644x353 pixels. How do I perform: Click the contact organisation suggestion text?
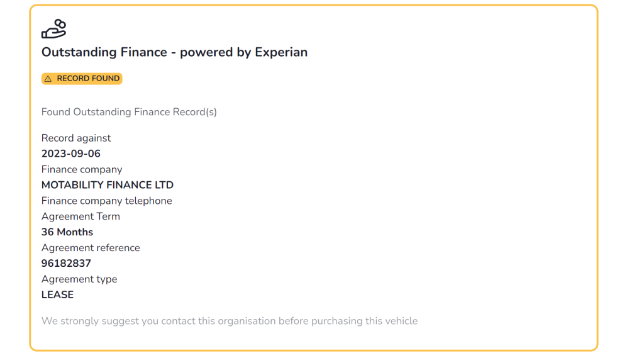(x=229, y=321)
